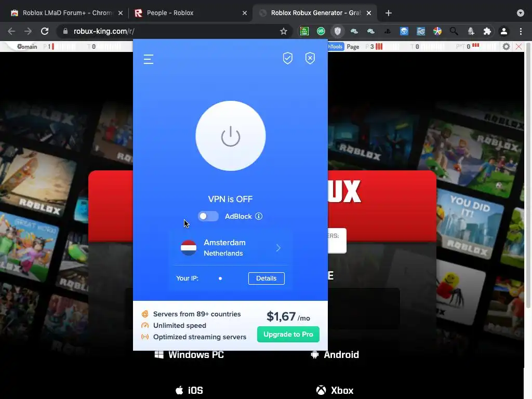Open the Chrome three-dot menu
Screen dimensions: 532x399
(521, 31)
